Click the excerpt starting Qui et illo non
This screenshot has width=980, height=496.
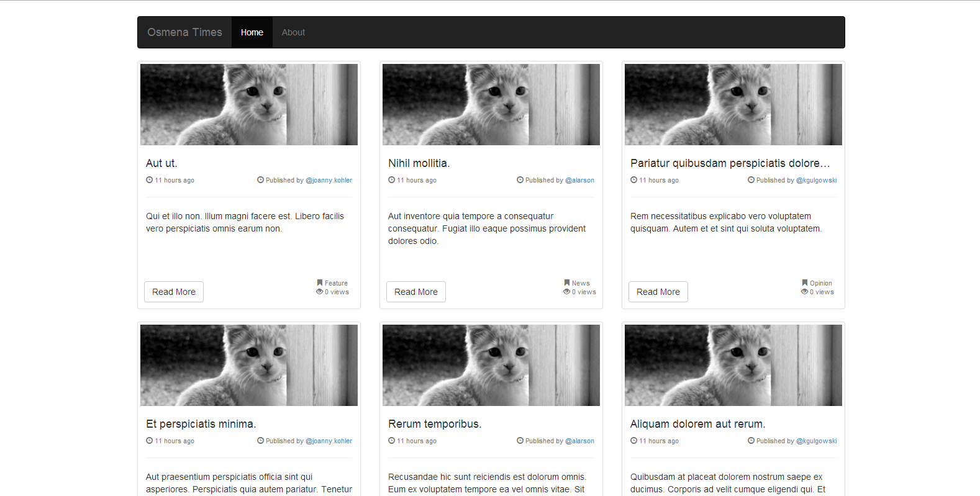[245, 222]
